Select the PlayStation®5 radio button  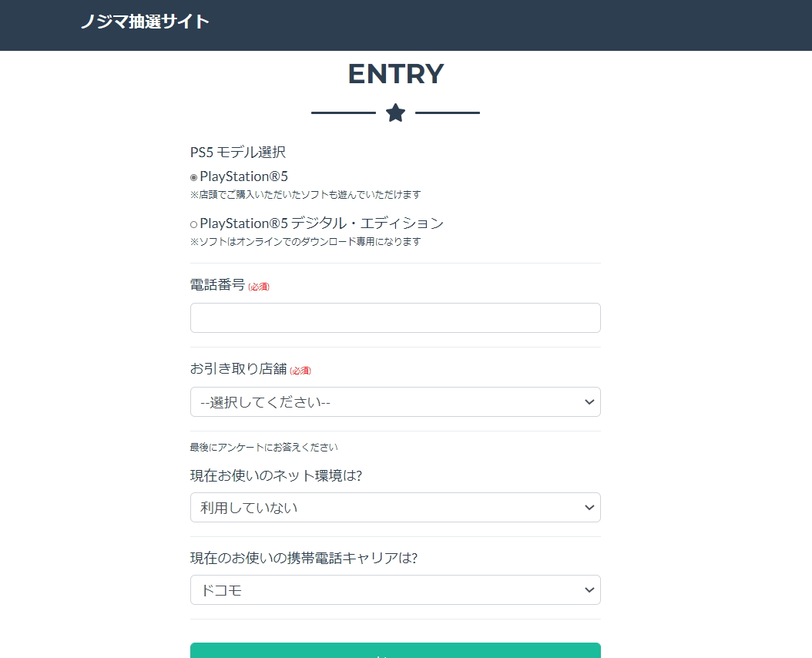(x=194, y=177)
